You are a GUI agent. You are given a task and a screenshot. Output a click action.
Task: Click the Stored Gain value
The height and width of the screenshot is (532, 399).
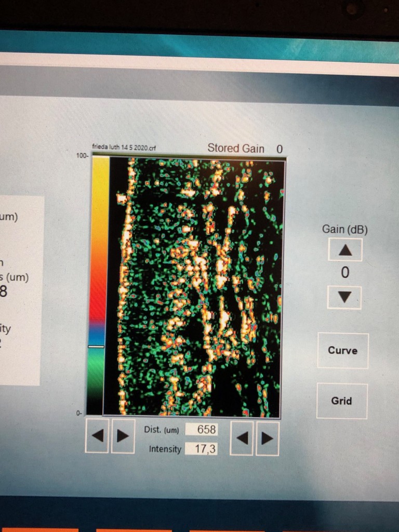(x=280, y=149)
